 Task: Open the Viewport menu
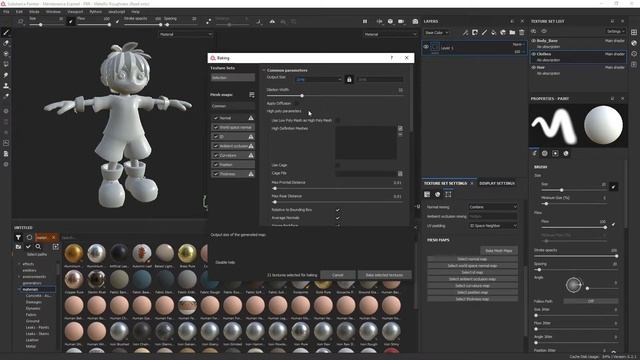point(75,12)
